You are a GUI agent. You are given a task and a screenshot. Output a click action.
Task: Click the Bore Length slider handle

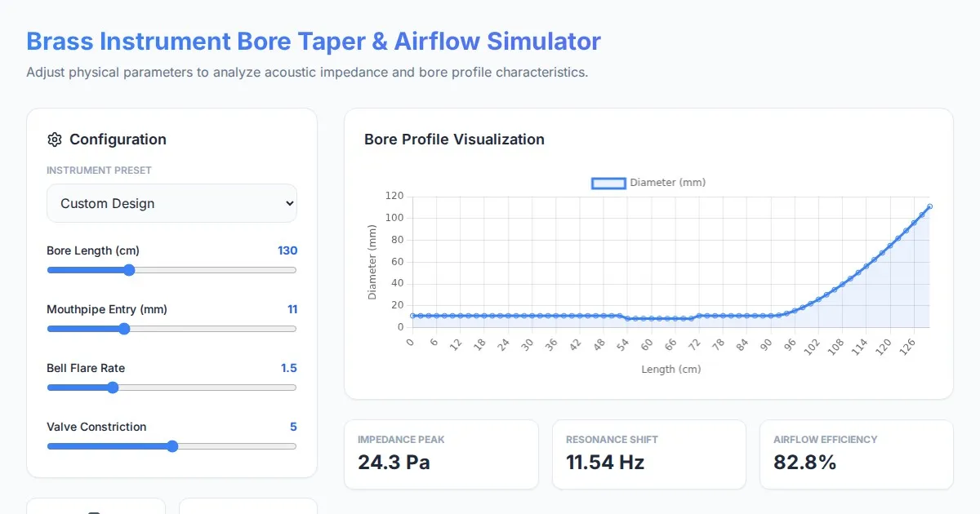tap(129, 270)
